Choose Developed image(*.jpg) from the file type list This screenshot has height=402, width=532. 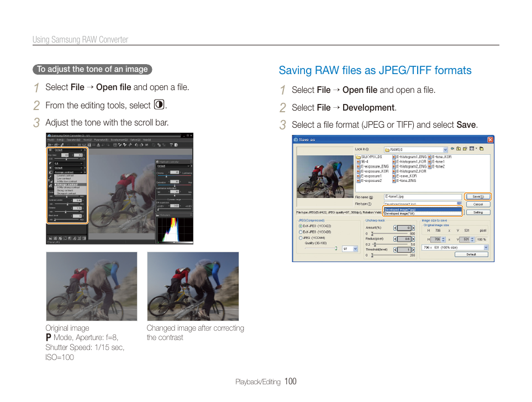tap(423, 210)
